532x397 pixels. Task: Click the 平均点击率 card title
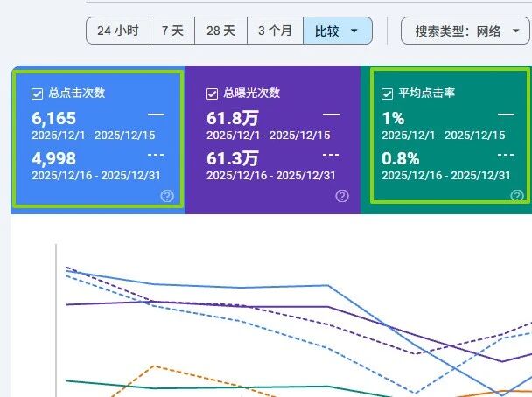click(x=427, y=93)
